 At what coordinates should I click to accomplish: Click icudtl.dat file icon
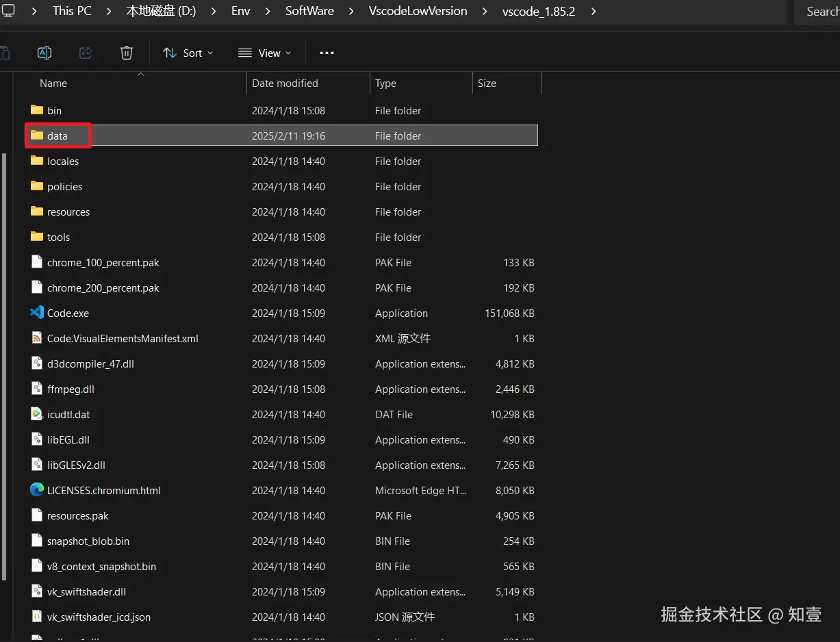point(37,414)
